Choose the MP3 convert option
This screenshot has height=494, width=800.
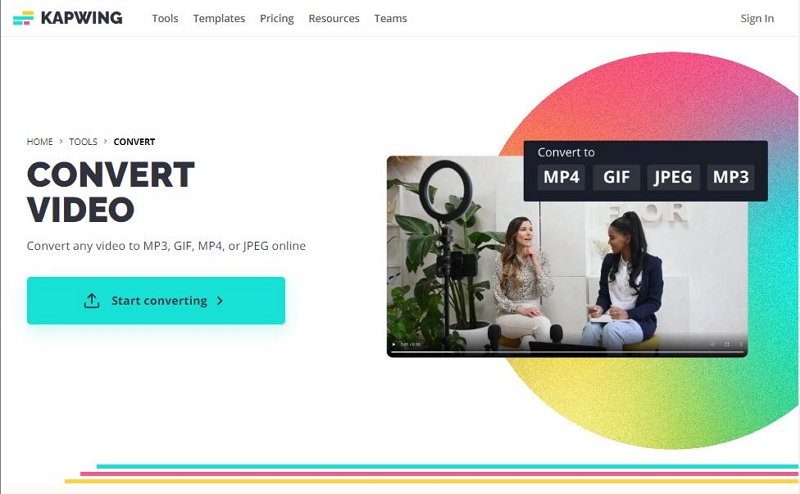tap(731, 177)
